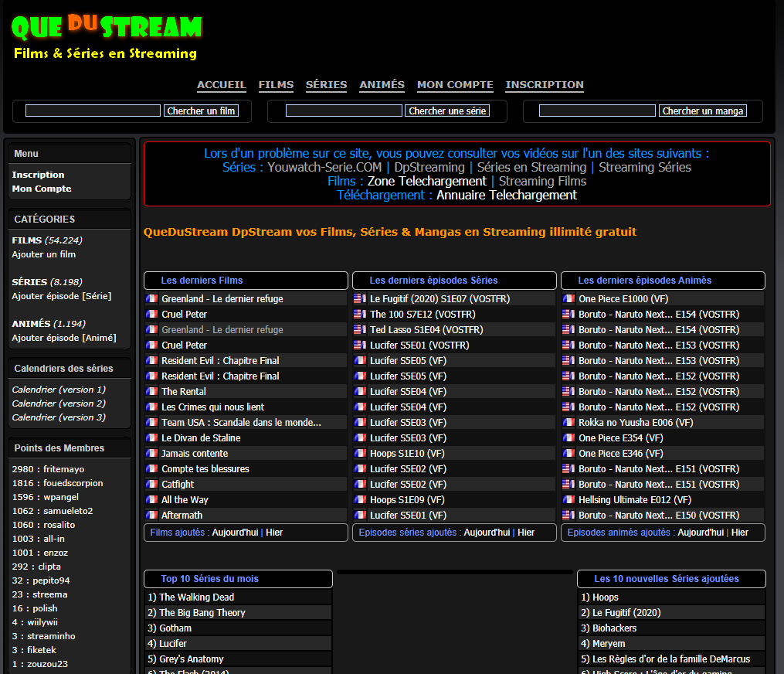Click the French flag beside Aftermath
The image size is (784, 674).
[152, 515]
